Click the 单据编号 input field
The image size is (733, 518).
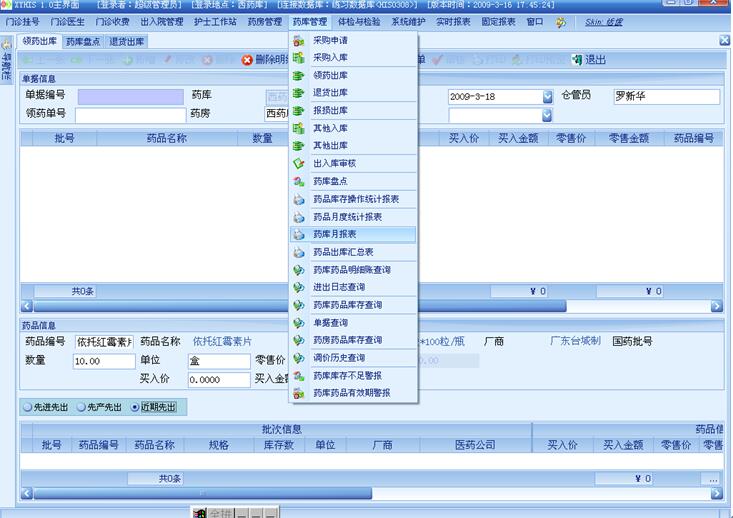[x=130, y=97]
